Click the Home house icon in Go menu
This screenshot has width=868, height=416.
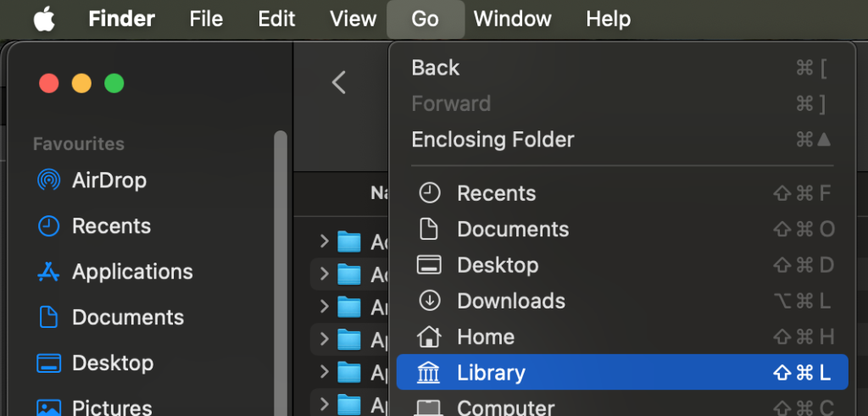click(429, 337)
